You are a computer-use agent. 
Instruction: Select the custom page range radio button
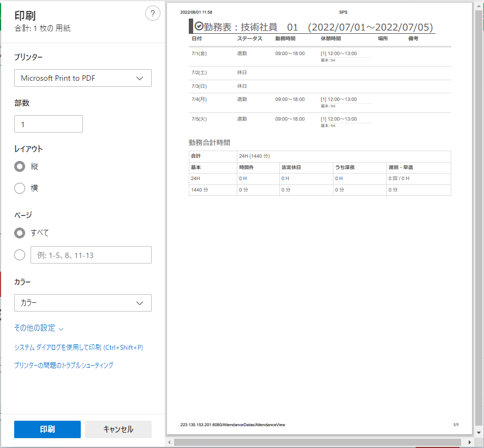[20, 255]
